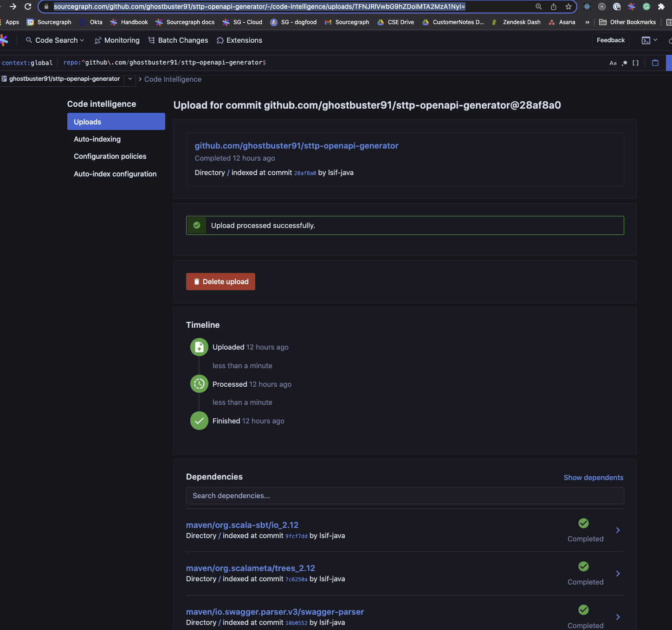The height and width of the screenshot is (630, 672).
Task: Click the Show dependents link
Action: [594, 478]
